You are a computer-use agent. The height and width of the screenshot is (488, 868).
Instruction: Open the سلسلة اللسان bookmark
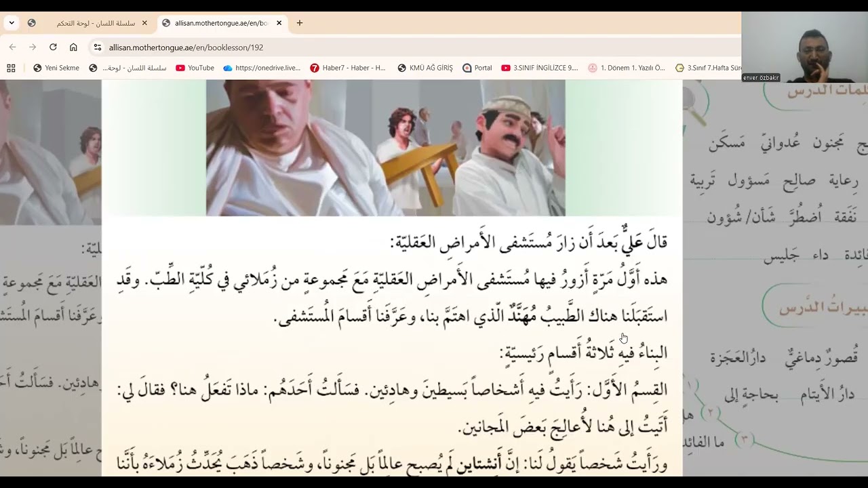point(127,68)
